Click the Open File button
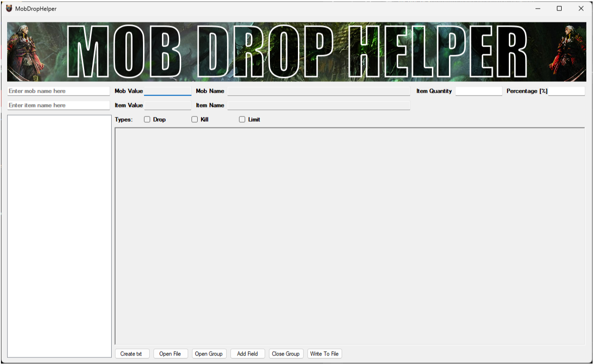The image size is (593, 364). (170, 354)
